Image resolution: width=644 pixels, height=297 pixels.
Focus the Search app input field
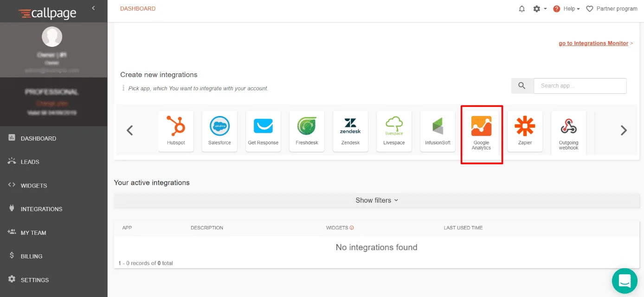[580, 85]
